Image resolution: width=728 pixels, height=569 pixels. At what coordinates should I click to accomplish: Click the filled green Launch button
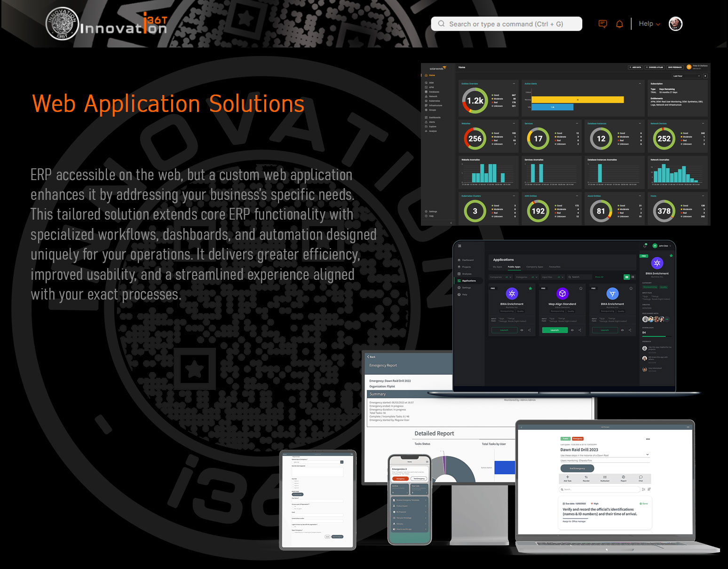click(x=554, y=330)
